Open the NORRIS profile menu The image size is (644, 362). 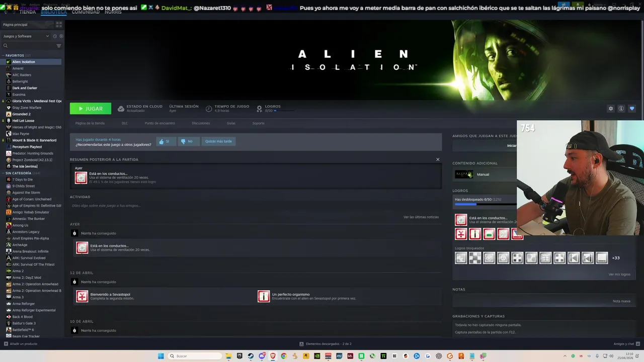[113, 12]
